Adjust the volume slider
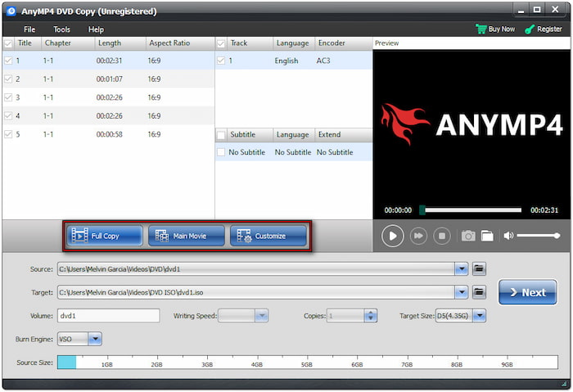The height and width of the screenshot is (392, 573). 538,236
